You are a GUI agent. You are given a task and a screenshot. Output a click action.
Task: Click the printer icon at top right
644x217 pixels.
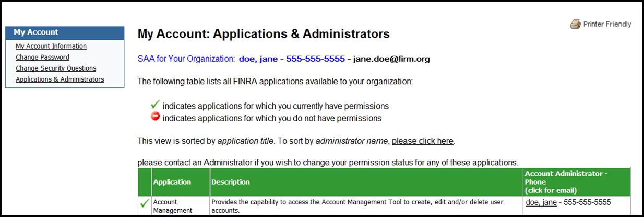[575, 24]
